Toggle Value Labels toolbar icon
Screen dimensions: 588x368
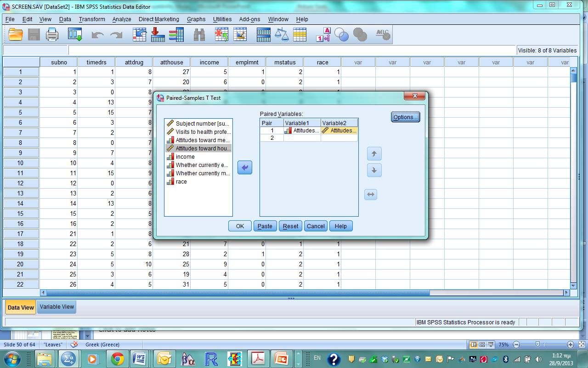tap(323, 34)
